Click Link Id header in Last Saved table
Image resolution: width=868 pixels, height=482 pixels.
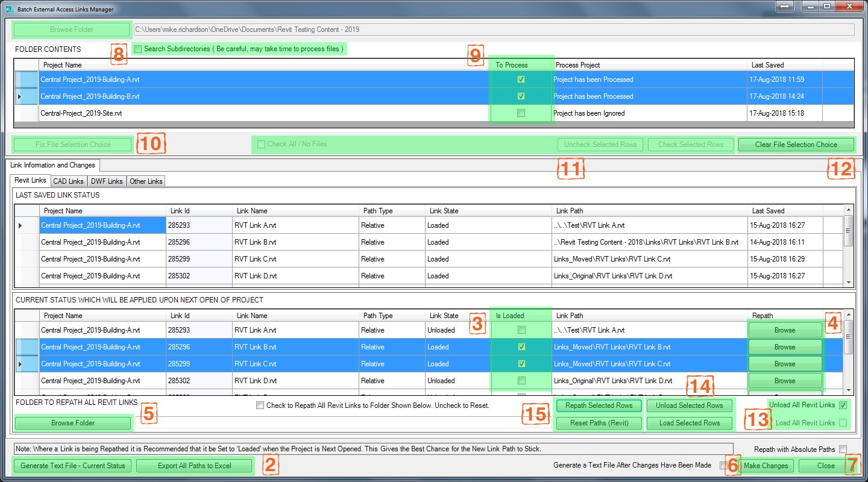[199, 211]
